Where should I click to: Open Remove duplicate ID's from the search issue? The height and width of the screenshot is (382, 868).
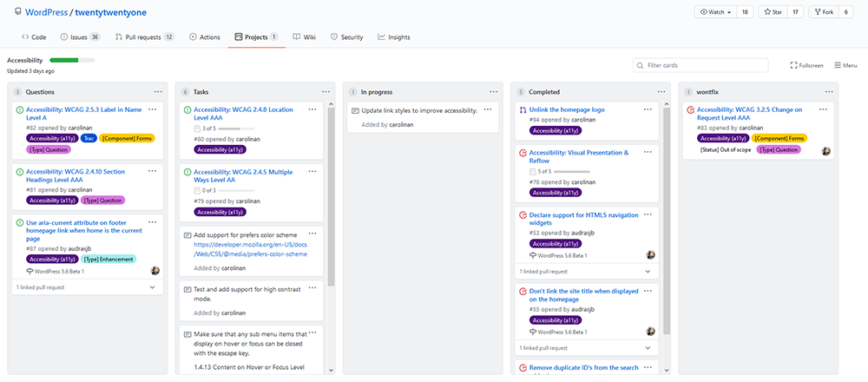click(x=584, y=367)
